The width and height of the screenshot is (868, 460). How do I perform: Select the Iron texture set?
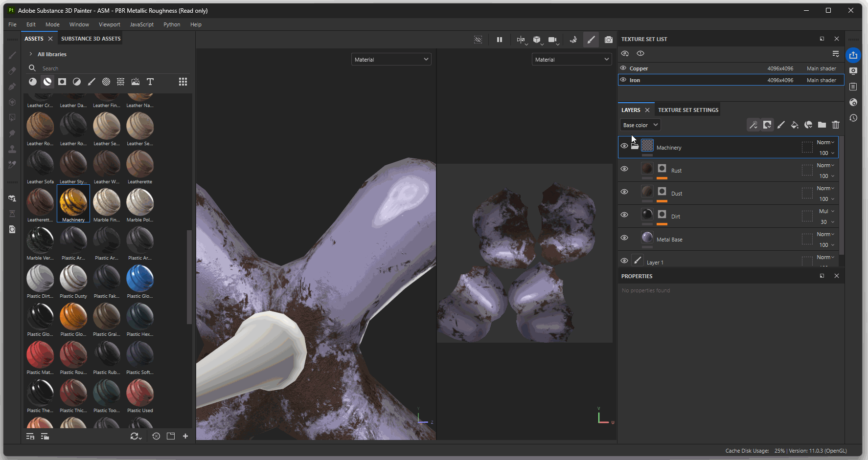635,80
